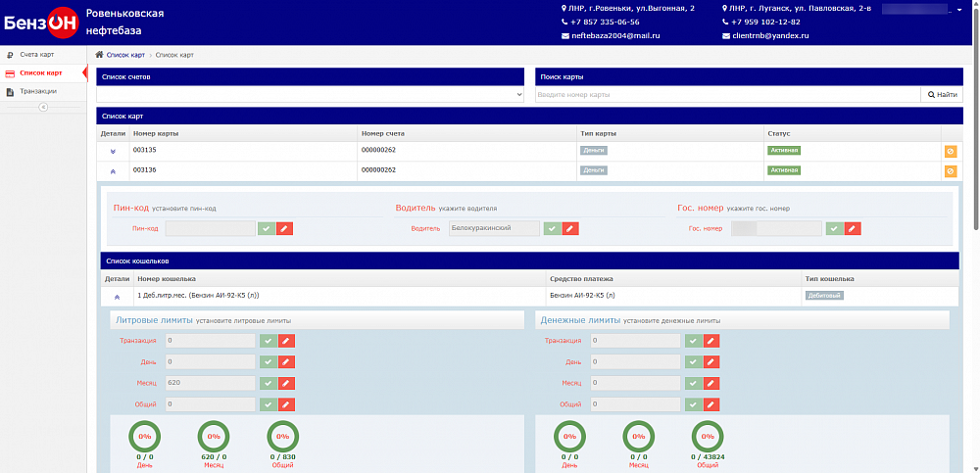Confirm the litre День limit with green check
980x473 pixels.
click(x=269, y=361)
